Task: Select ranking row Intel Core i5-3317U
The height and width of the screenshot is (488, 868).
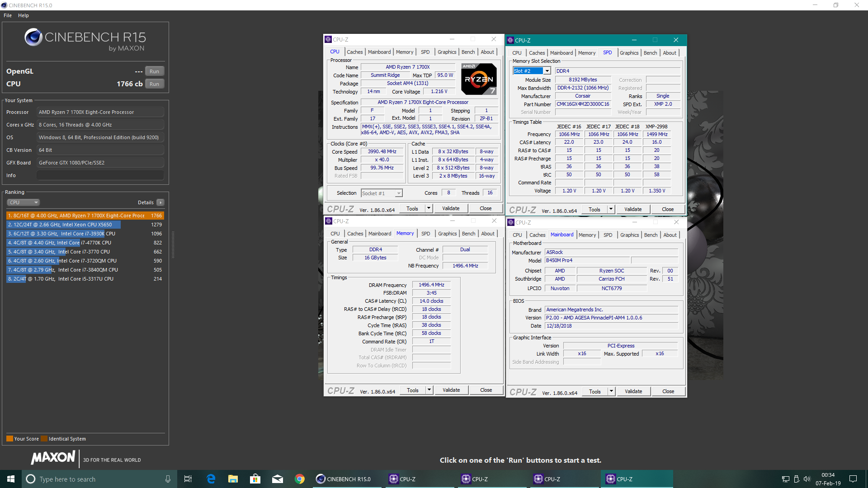Action: tap(85, 279)
